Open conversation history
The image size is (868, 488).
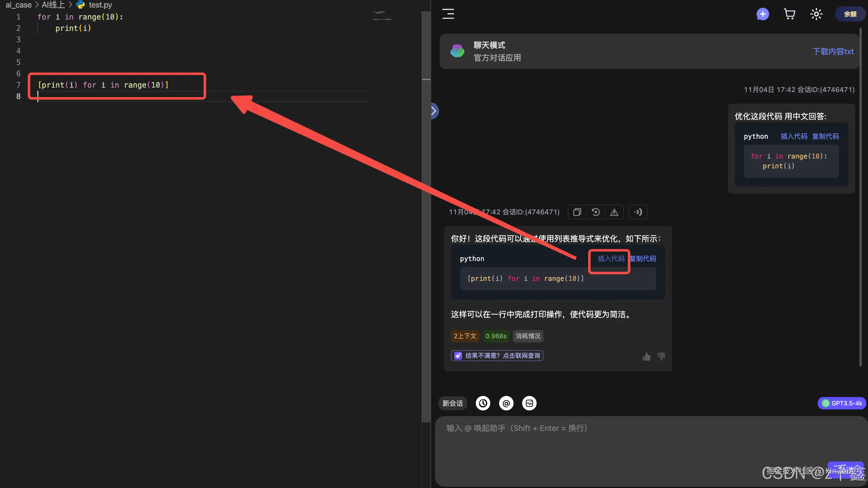(483, 403)
